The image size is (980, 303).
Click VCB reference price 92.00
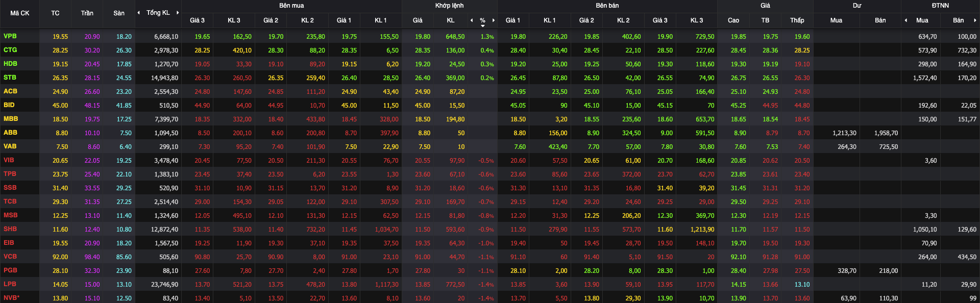click(60, 257)
